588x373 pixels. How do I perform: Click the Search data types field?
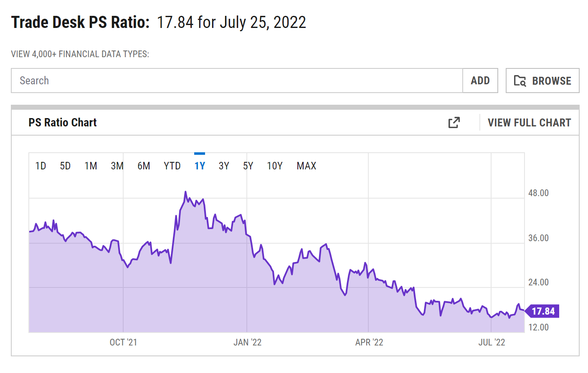pyautogui.click(x=237, y=81)
